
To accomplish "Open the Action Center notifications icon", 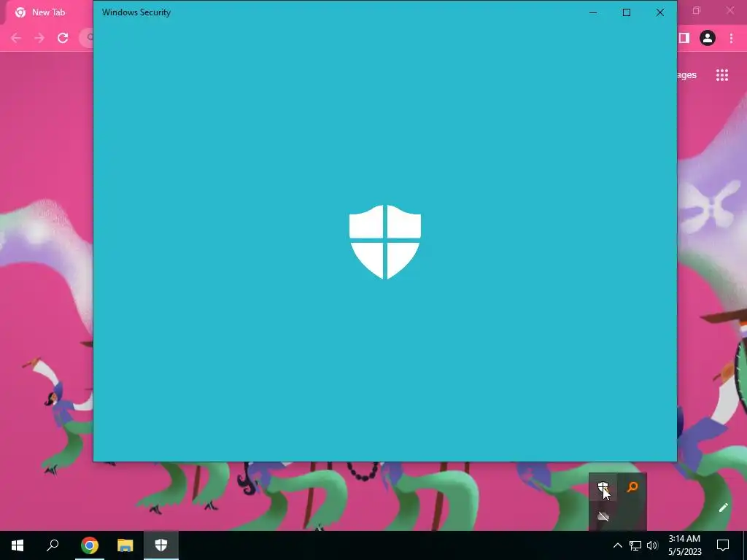I will coord(723,545).
